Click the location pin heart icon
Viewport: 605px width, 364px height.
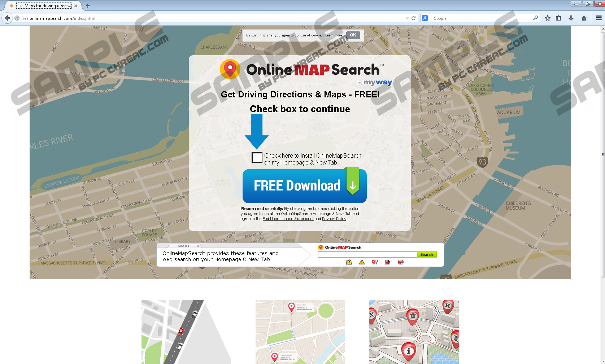[x=375, y=262]
